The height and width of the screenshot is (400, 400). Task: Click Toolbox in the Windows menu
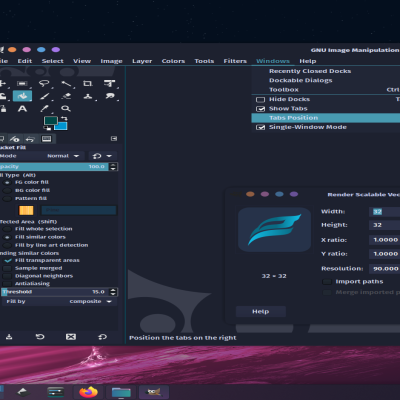[x=326, y=90]
